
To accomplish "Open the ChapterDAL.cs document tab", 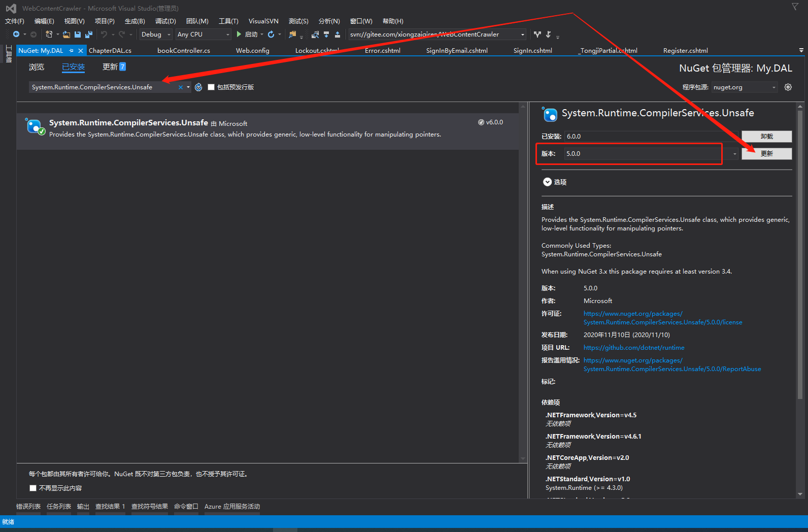I will pos(110,51).
